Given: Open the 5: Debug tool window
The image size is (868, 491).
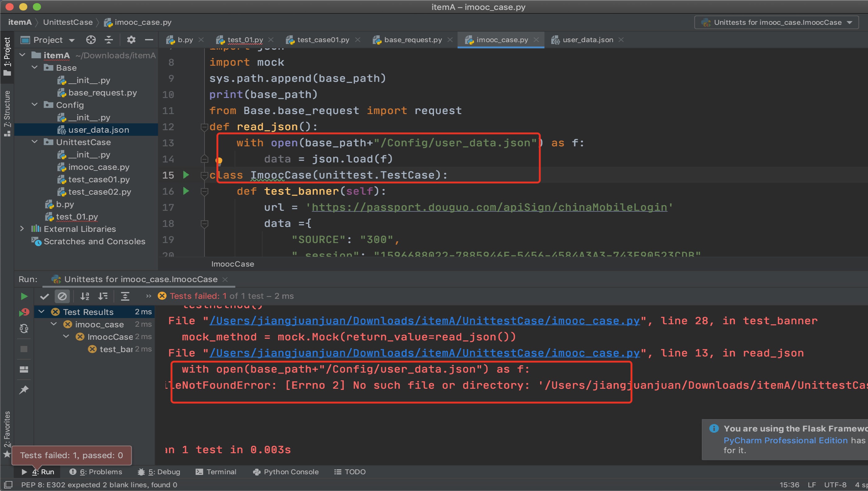Looking at the screenshot, I should pyautogui.click(x=159, y=472).
